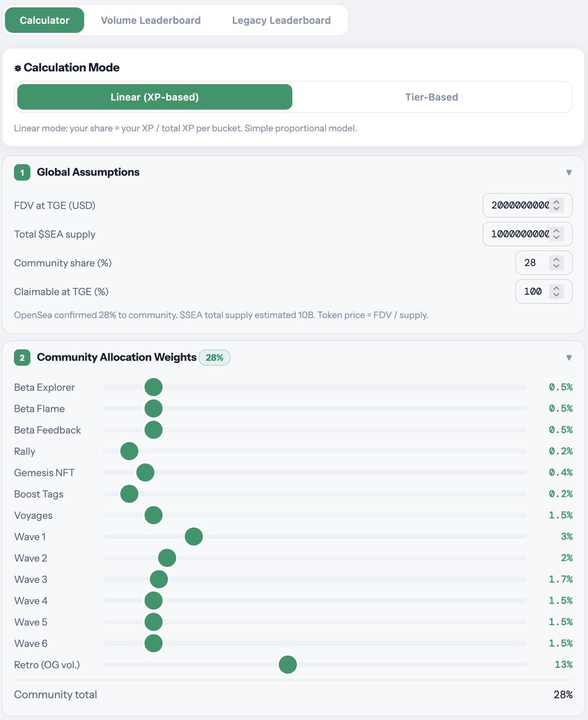Click the Community share stepper arrows

[557, 263]
